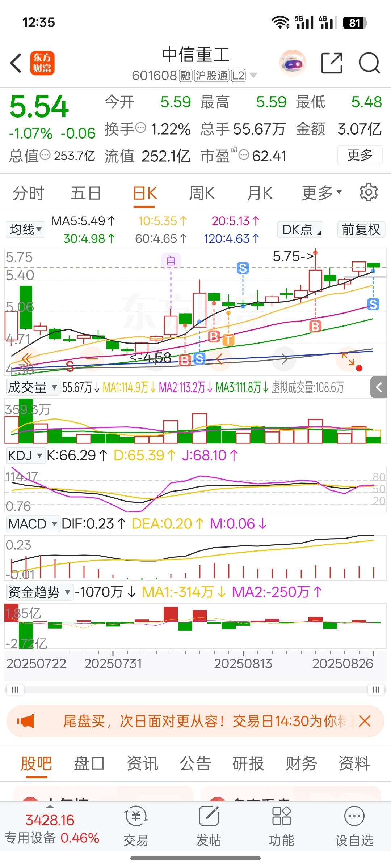Tap the 东方财富 app logo
Screen dimensions: 391x868
(42, 63)
